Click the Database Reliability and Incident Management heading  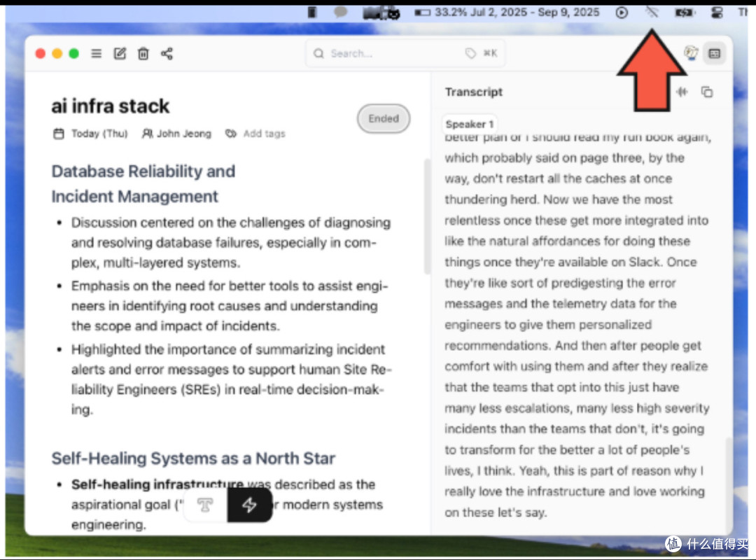tap(143, 184)
